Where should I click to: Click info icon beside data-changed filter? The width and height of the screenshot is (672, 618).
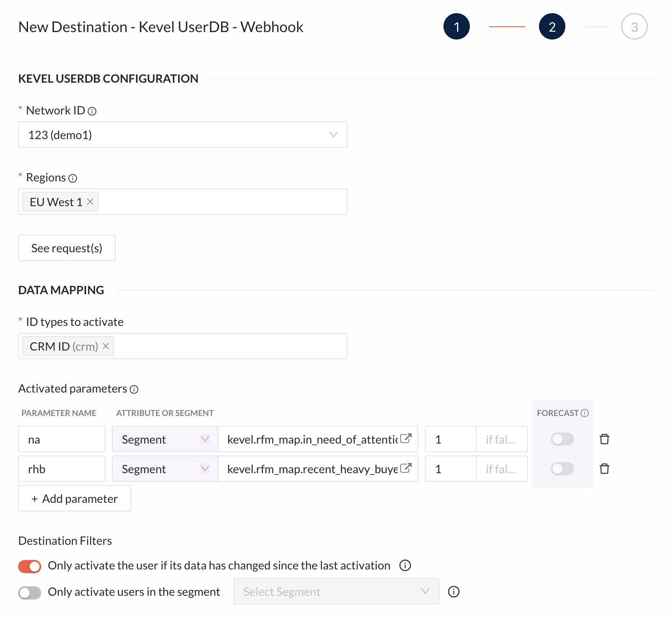pyautogui.click(x=405, y=565)
